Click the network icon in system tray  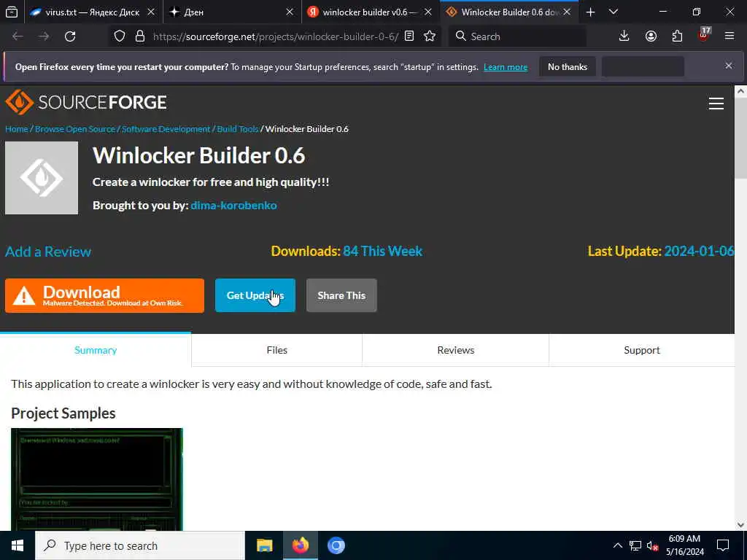pyautogui.click(x=635, y=545)
